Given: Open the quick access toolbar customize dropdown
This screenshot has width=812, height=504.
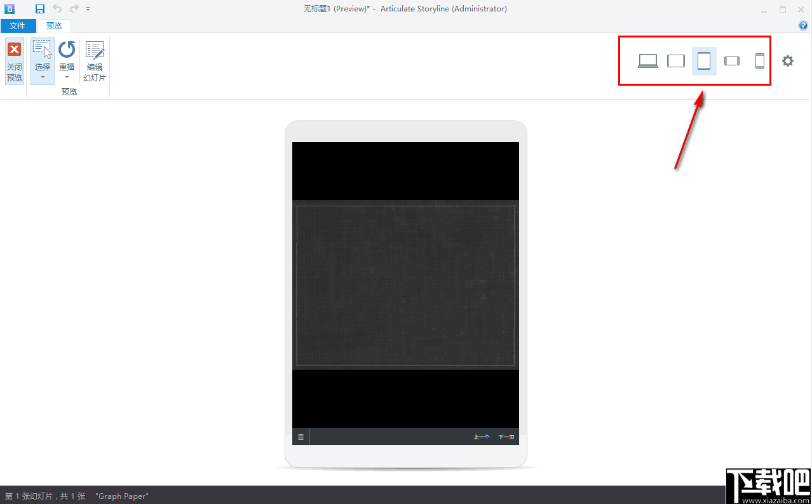Looking at the screenshot, I should (88, 9).
